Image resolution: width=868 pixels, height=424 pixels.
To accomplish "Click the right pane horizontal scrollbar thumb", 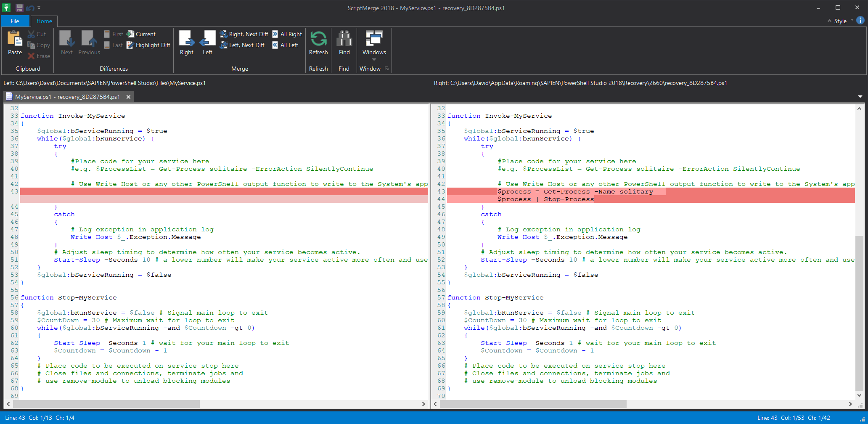I will 533,404.
